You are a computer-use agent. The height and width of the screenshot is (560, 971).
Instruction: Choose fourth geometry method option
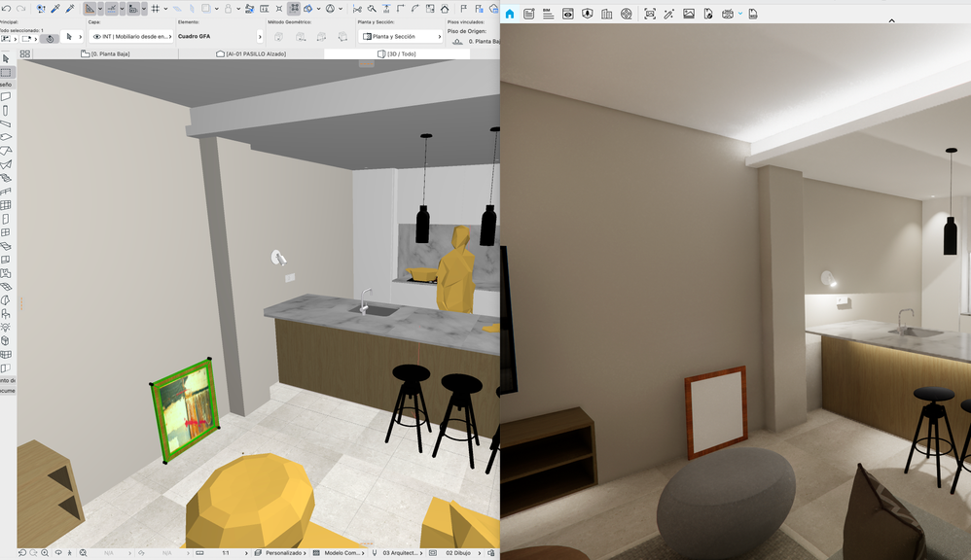pos(342,37)
